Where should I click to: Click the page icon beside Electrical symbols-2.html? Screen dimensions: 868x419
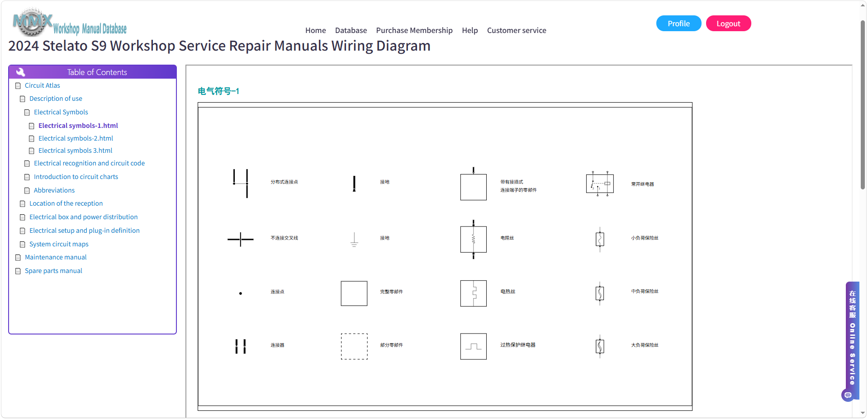32,139
